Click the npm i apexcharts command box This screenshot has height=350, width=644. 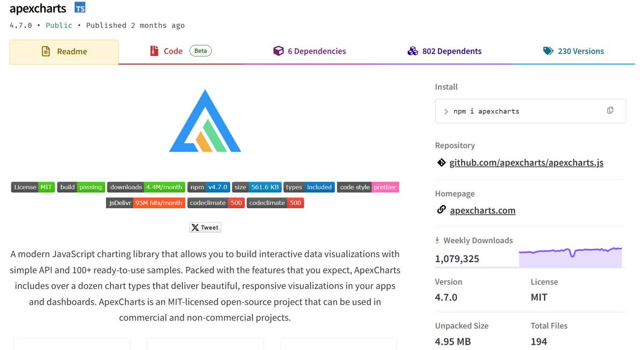(x=530, y=111)
